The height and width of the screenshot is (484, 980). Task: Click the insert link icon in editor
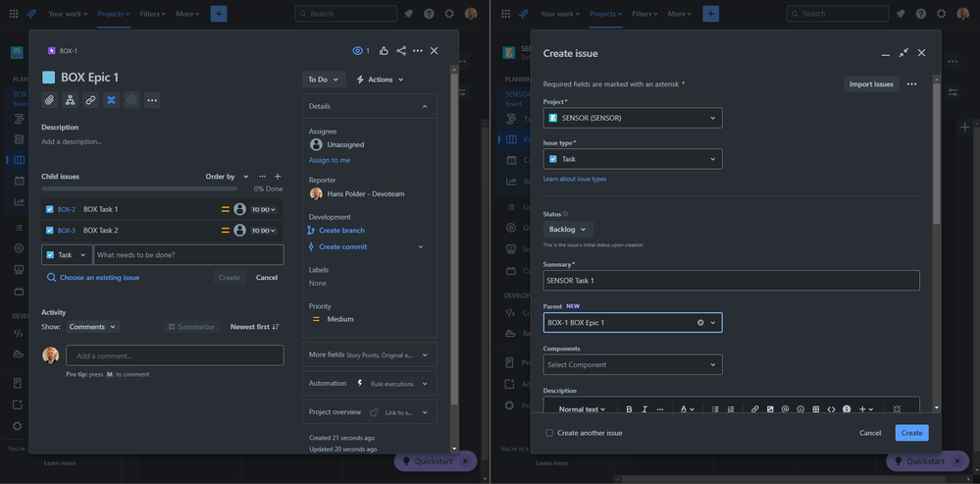pos(755,409)
